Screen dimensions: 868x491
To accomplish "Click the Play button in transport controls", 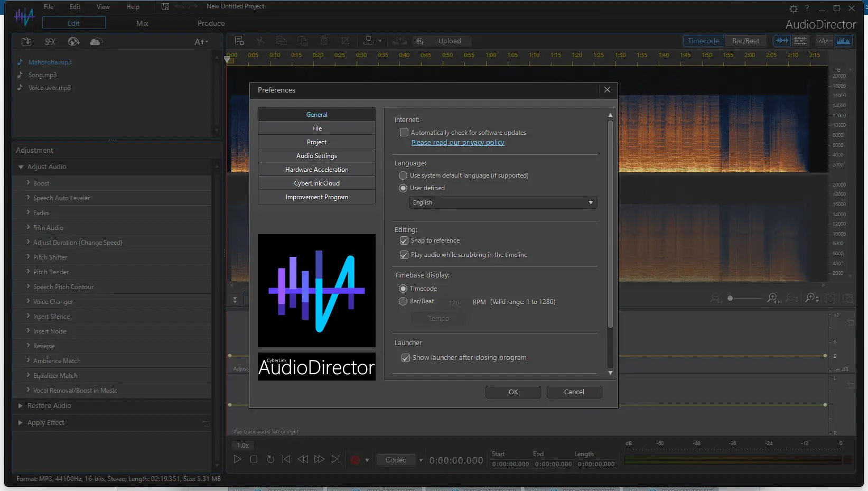I will [238, 459].
